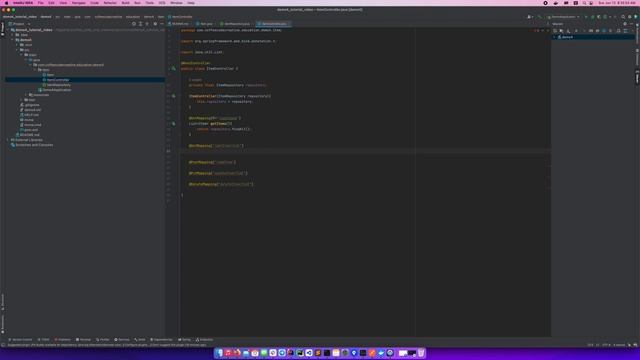
Task: Expand External Libraries node
Action: click(8, 140)
